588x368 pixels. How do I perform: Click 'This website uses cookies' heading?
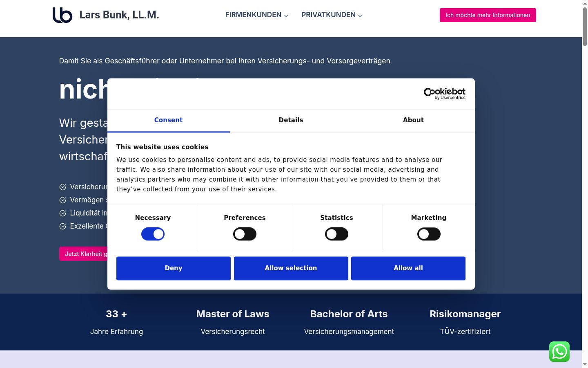pos(163,147)
